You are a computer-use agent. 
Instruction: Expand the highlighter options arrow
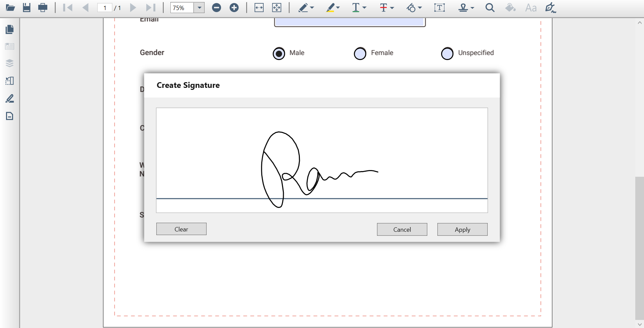pyautogui.click(x=338, y=8)
